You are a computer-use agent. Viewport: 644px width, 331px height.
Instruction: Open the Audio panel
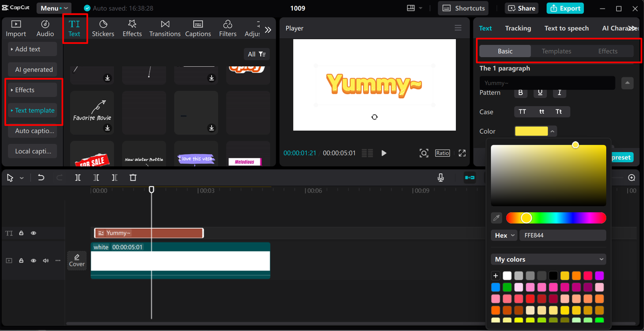(45, 29)
